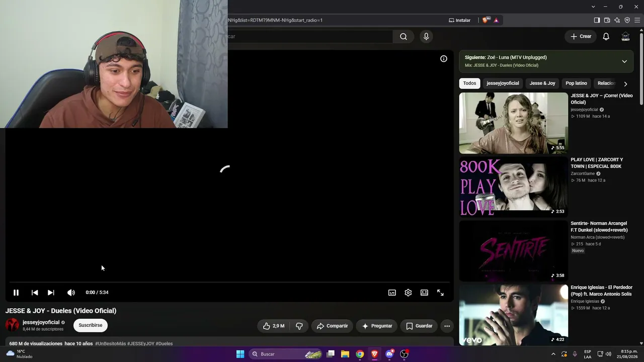Open jesseyjoyoficial channel avatar
The image size is (644, 362).
pyautogui.click(x=12, y=325)
